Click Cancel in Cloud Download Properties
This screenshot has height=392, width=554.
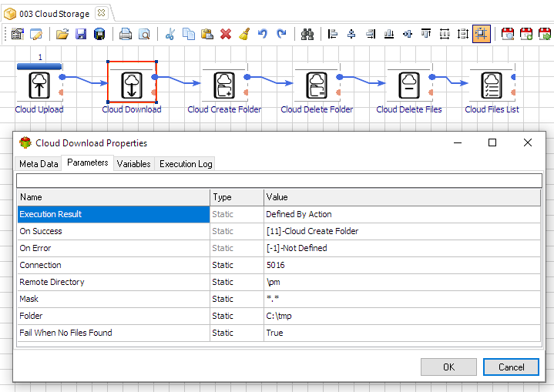[512, 367]
